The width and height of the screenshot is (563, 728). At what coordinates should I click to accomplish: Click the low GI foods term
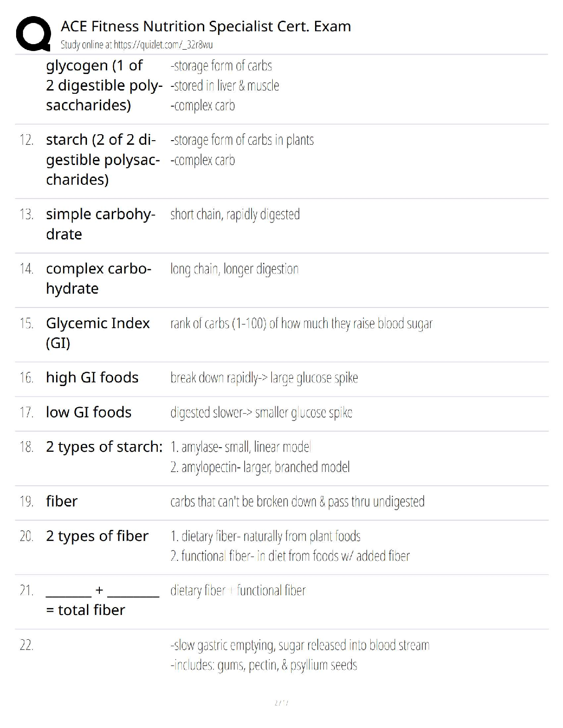click(x=89, y=412)
